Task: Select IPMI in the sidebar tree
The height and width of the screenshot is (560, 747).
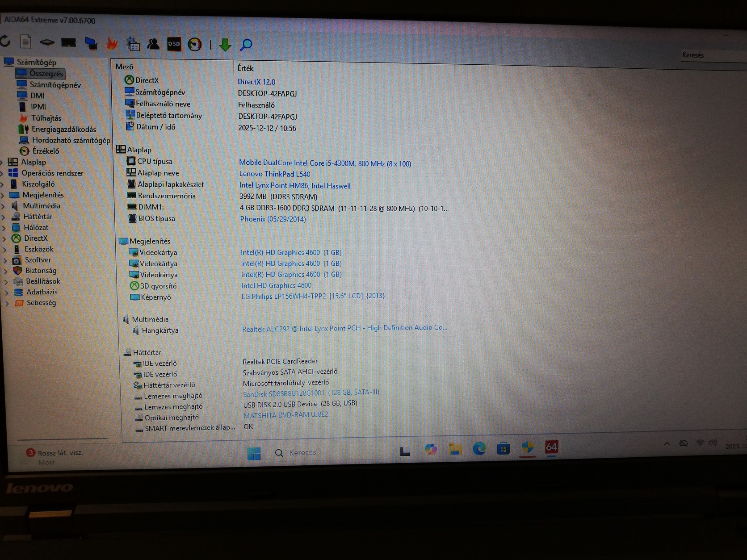Action: pos(32,107)
